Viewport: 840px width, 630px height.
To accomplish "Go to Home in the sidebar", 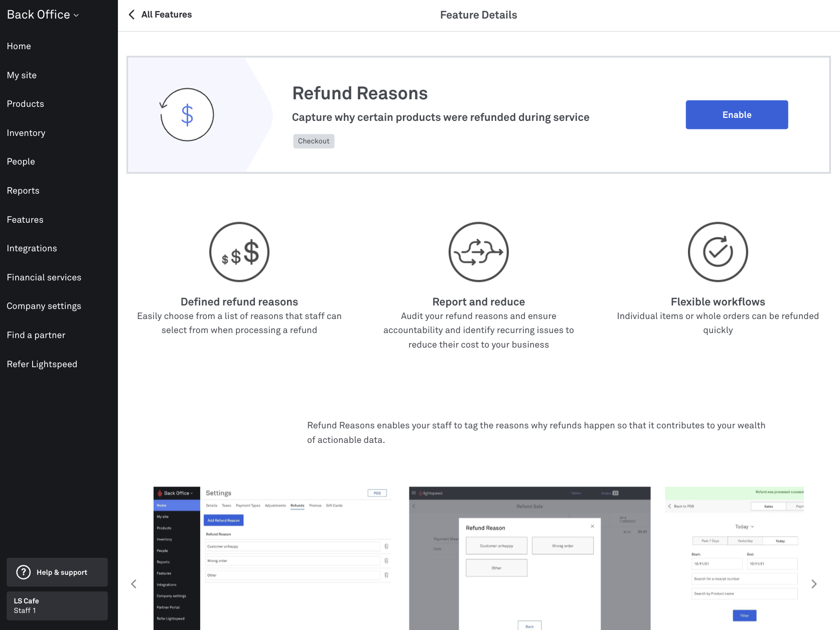I will (x=19, y=46).
